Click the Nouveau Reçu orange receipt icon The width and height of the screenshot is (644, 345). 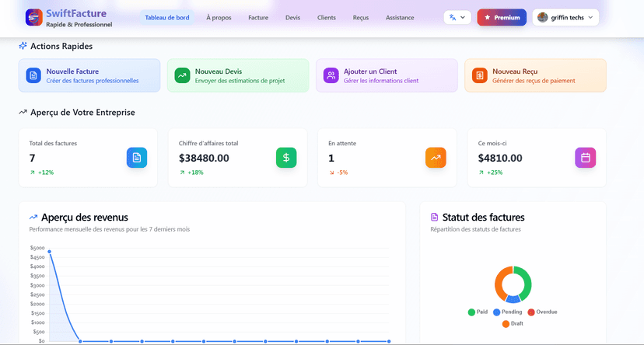tap(479, 75)
